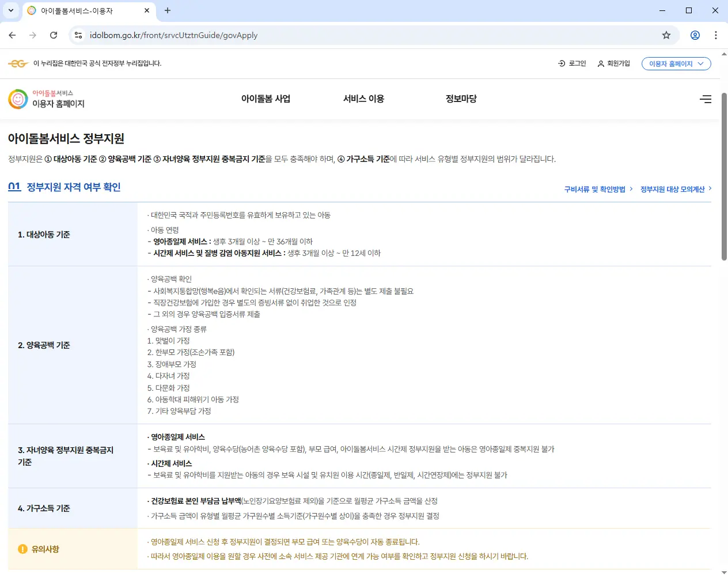This screenshot has width=728, height=577.
Task: Open site information via address bar icon
Action: (x=78, y=35)
